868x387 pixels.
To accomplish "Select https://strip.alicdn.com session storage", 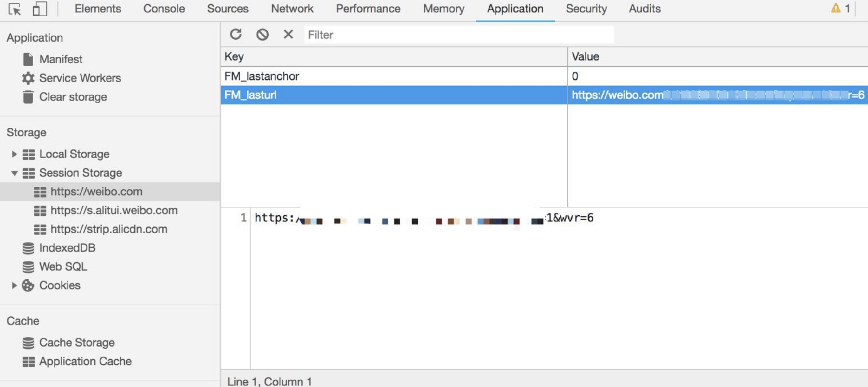I will 108,229.
